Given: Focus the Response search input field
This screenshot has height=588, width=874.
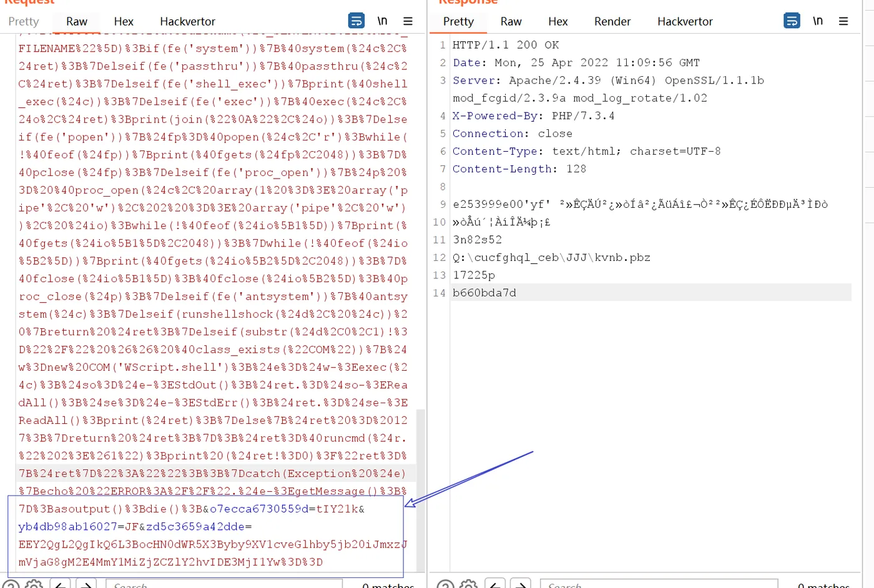Looking at the screenshot, I should [659, 585].
